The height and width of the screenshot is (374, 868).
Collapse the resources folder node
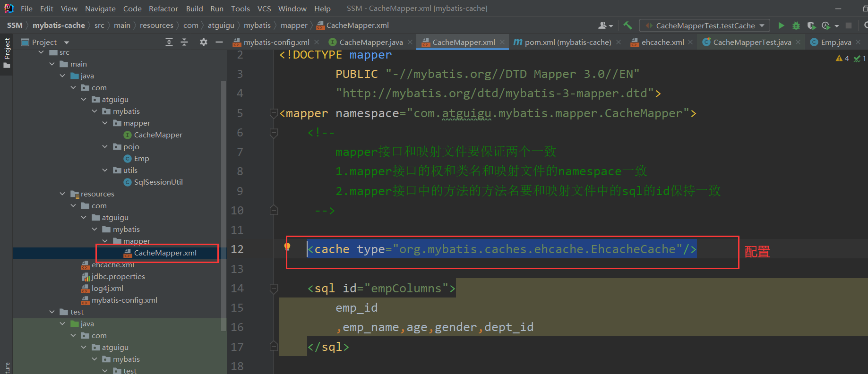[x=62, y=194]
